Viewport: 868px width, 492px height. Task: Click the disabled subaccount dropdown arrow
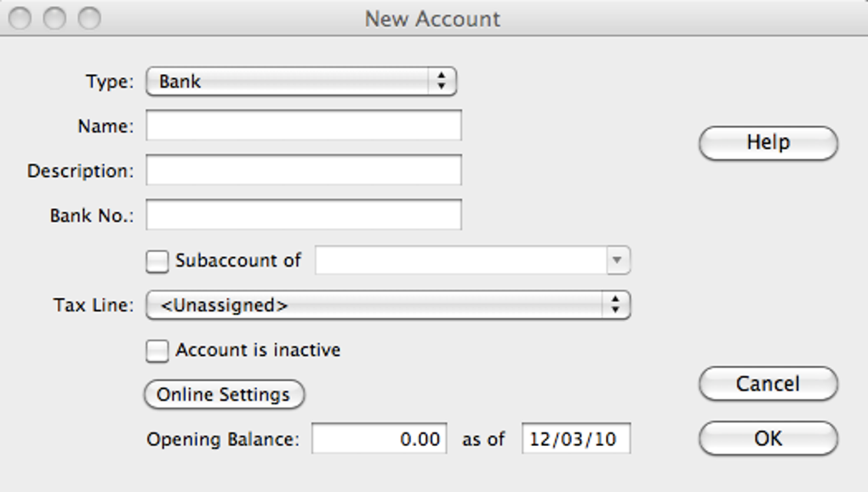[x=616, y=260]
